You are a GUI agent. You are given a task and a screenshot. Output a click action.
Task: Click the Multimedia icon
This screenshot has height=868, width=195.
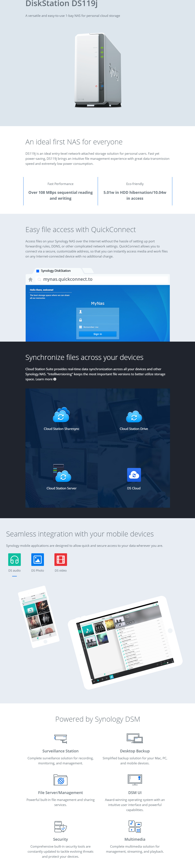click(135, 826)
